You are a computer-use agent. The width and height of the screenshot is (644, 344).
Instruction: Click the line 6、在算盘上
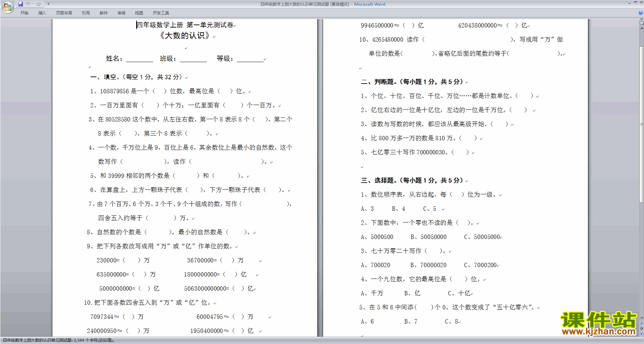click(187, 190)
